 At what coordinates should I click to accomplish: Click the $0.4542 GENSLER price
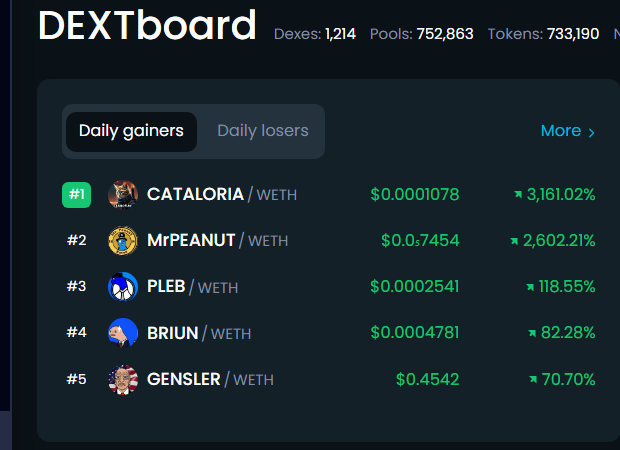[x=427, y=379]
